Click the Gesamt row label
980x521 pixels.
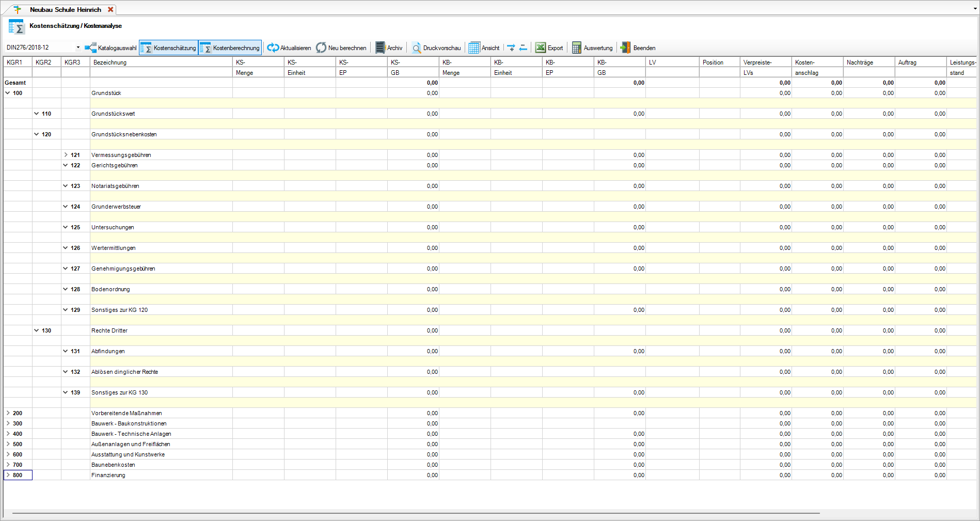(15, 83)
